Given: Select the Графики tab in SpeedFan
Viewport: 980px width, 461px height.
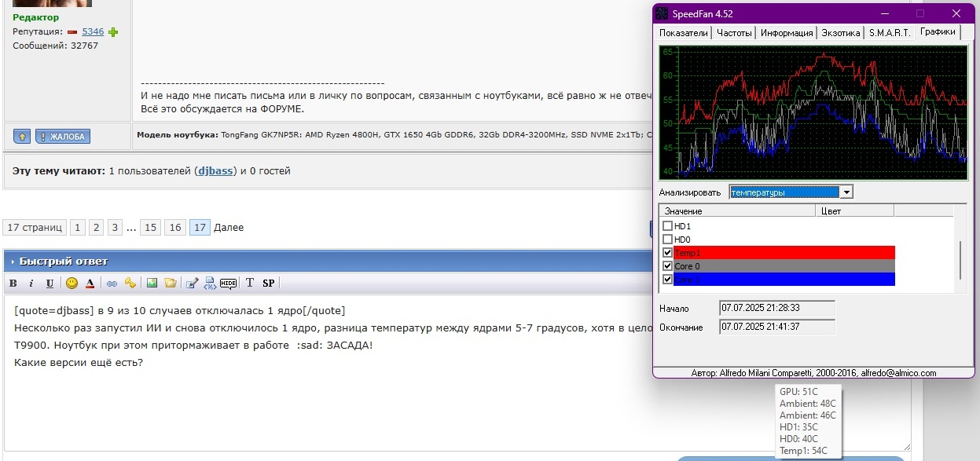Looking at the screenshot, I should pyautogui.click(x=938, y=31).
